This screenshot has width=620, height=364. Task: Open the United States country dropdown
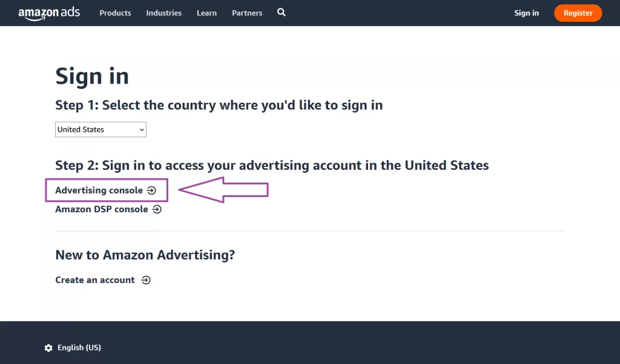point(101,129)
